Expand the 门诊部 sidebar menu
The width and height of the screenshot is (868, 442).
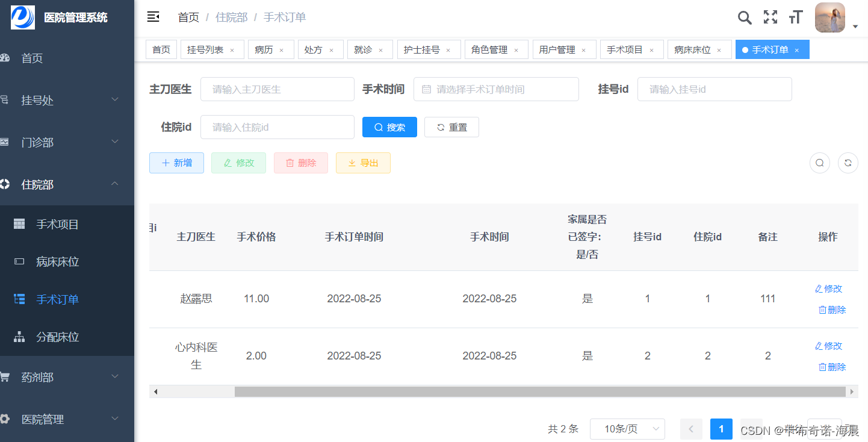[x=67, y=142]
